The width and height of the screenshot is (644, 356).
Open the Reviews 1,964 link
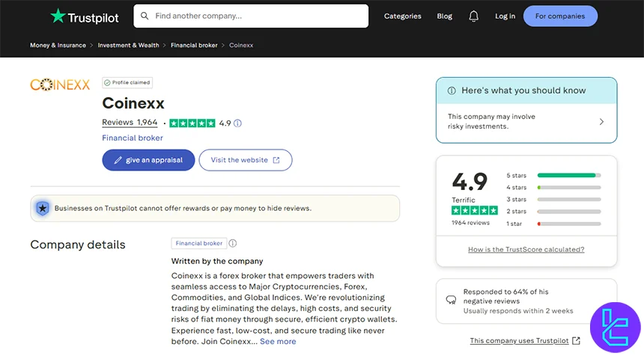130,122
